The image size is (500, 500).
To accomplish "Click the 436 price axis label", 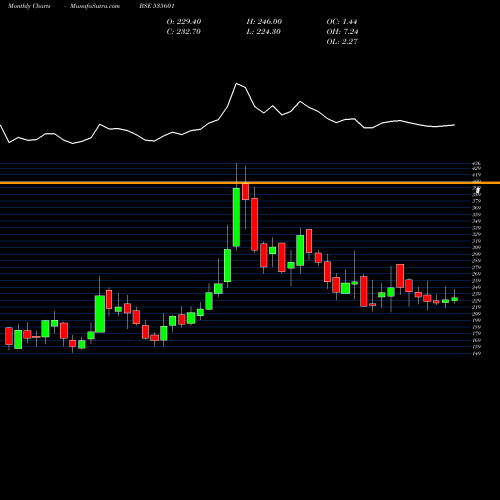I will (477, 164).
